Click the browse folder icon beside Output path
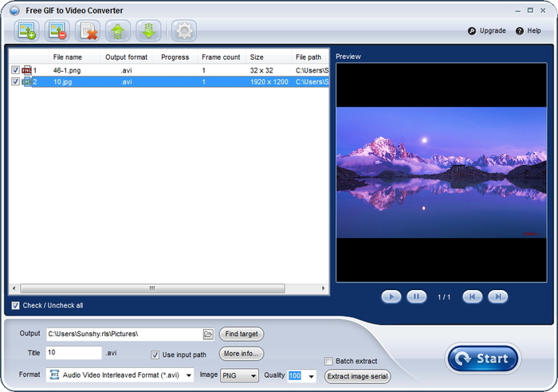Viewport: 558px width, 392px height. click(208, 335)
